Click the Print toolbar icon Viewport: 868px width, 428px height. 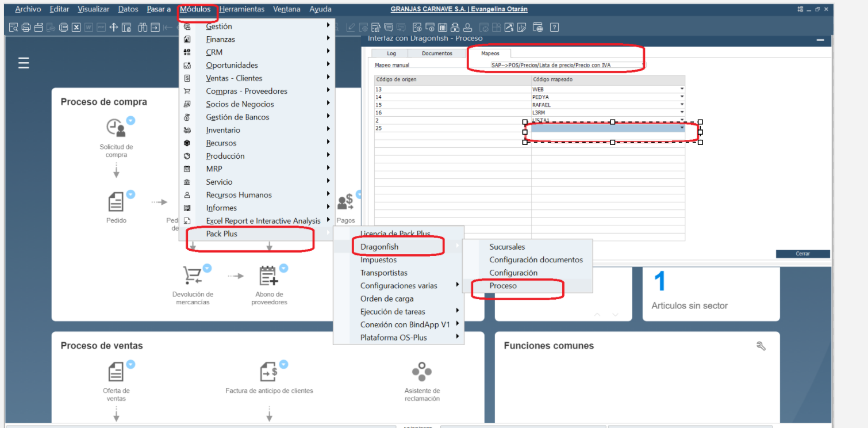click(x=26, y=27)
